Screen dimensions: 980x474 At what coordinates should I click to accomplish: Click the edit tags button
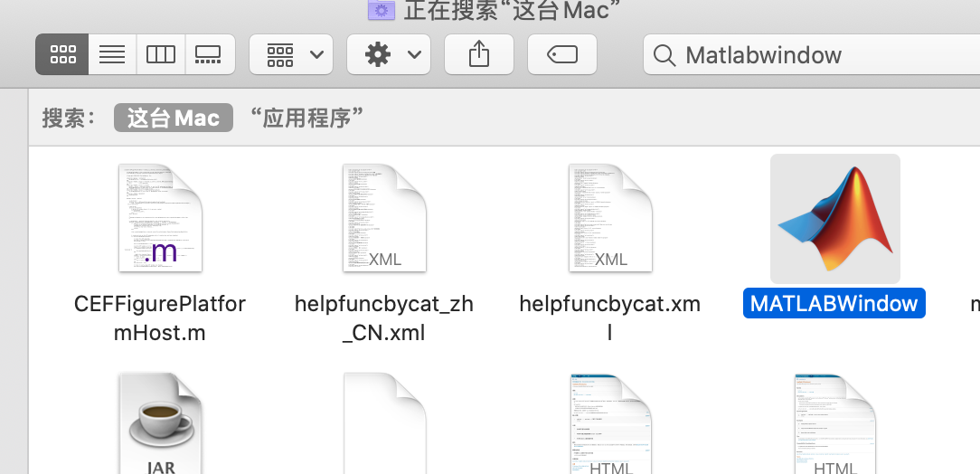pyautogui.click(x=562, y=54)
